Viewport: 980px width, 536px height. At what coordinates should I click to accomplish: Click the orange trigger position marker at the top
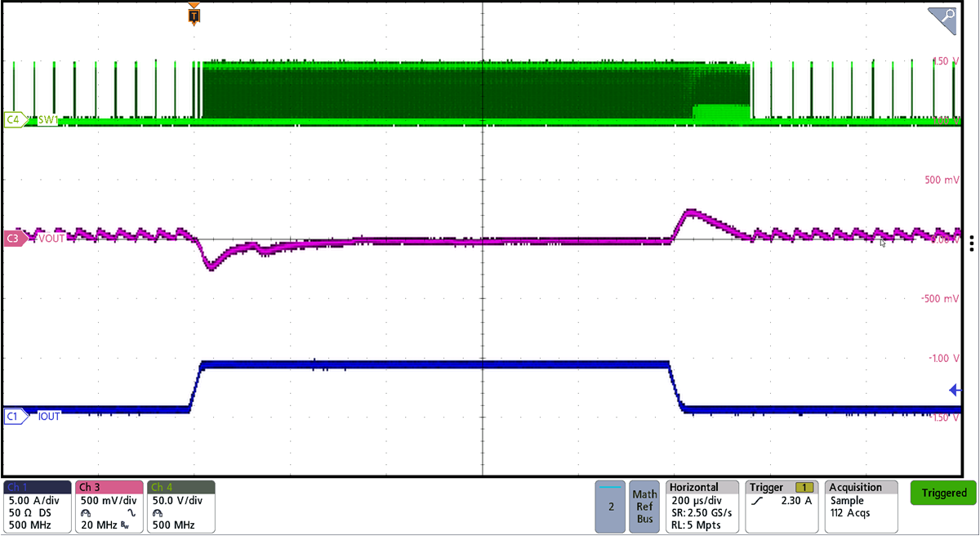pos(193,14)
